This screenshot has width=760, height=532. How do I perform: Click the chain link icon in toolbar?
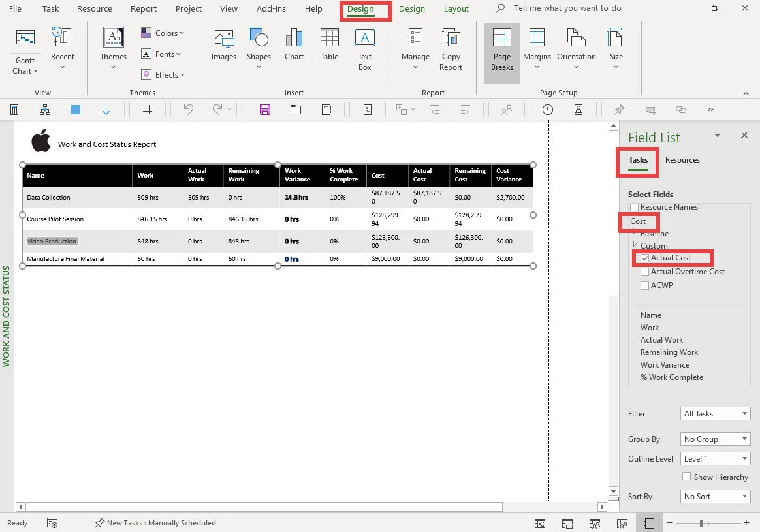coord(681,110)
